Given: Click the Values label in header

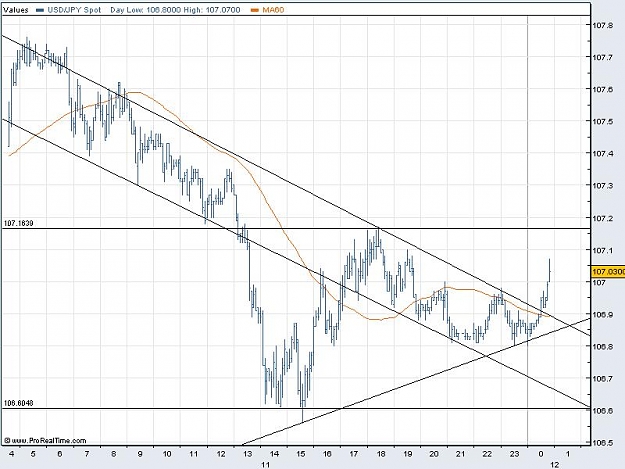Looking at the screenshot, I should pos(16,10).
